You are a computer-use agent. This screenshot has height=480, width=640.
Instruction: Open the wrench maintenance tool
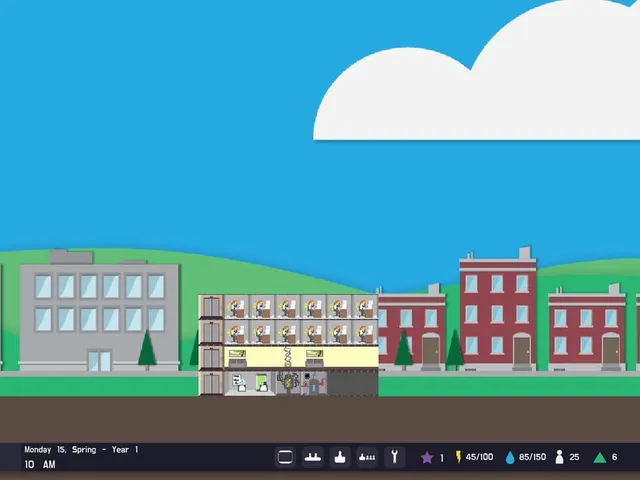(x=394, y=457)
